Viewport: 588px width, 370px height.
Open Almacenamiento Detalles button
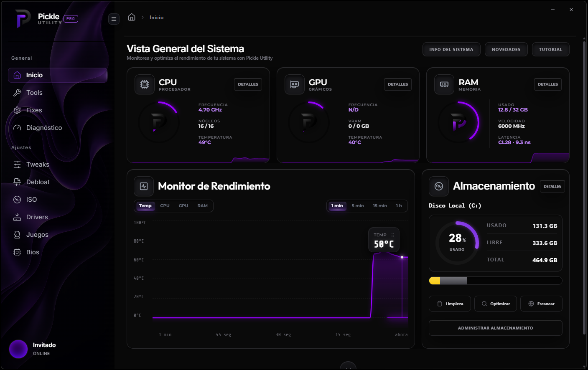pyautogui.click(x=552, y=187)
